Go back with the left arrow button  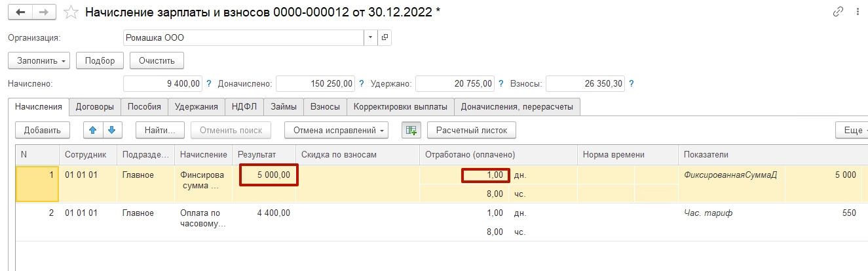20,12
